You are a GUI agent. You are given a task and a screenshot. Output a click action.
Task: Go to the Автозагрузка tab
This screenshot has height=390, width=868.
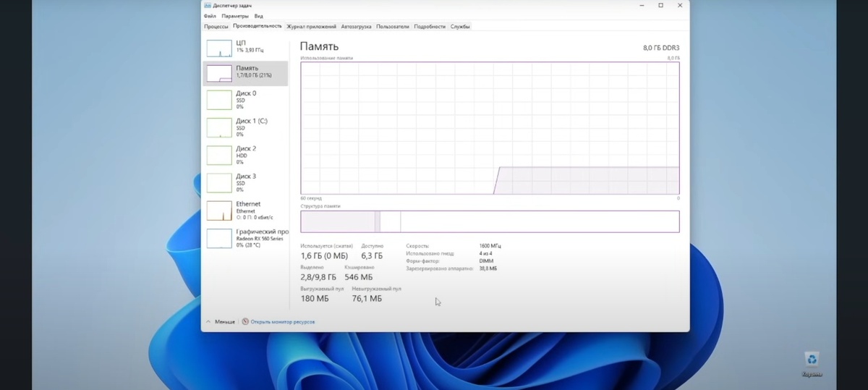[x=357, y=26]
